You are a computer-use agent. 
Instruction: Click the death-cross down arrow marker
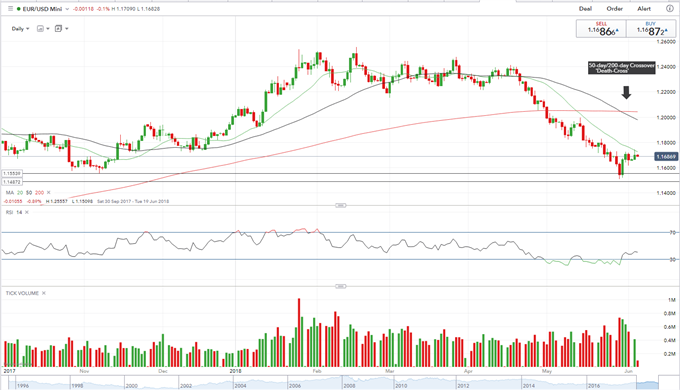point(626,92)
